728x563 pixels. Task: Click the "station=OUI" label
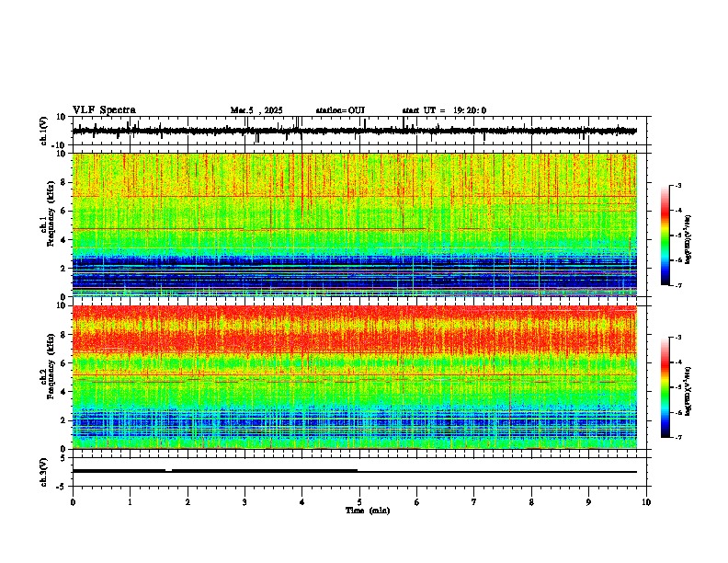click(x=340, y=110)
